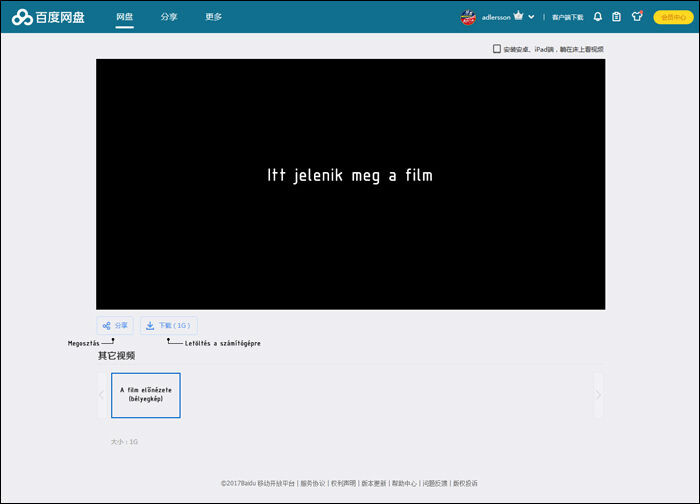
Task: Click the 分享 share button
Action: click(115, 325)
